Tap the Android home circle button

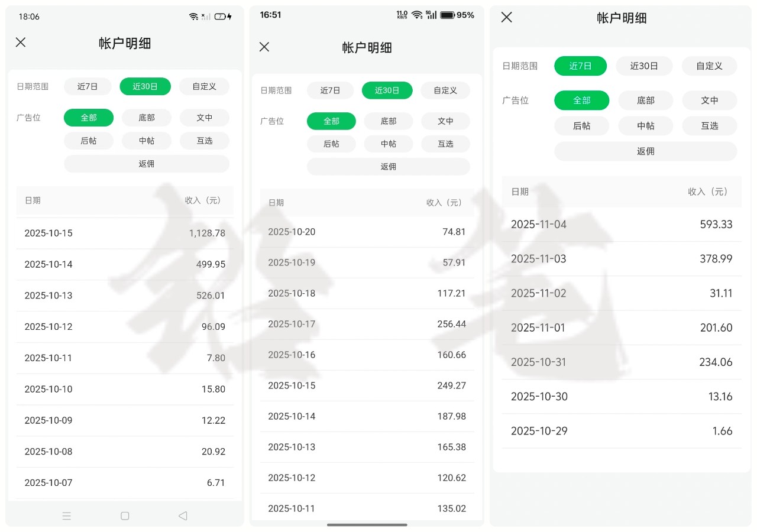125,515
